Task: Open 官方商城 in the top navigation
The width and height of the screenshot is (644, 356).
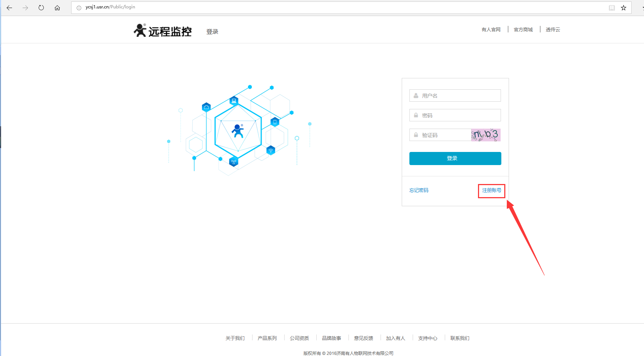Action: tap(523, 30)
